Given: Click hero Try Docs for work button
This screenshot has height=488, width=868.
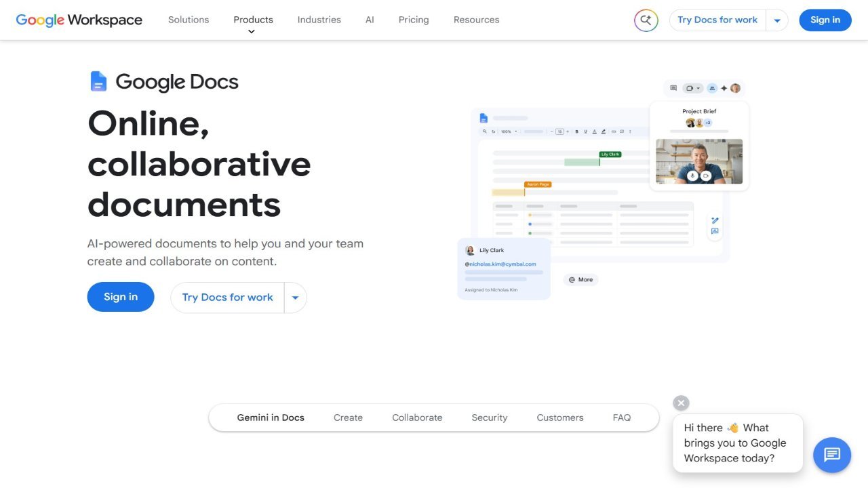Looking at the screenshot, I should (x=227, y=298).
